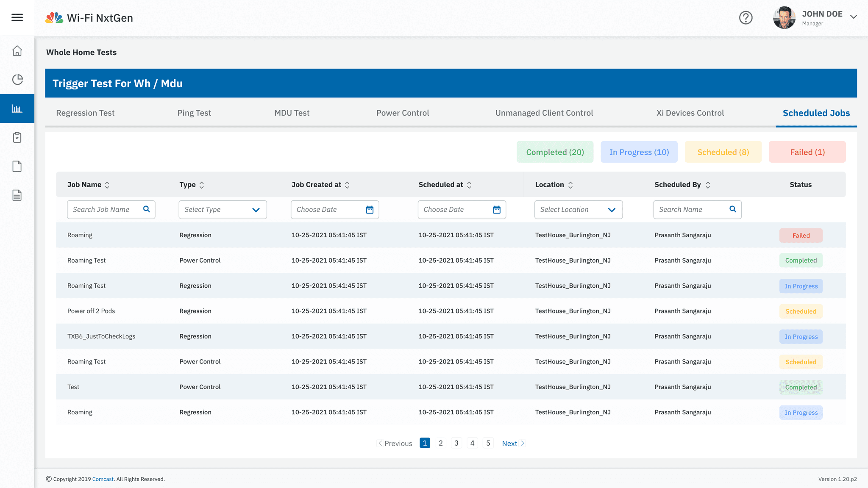Open the Power Control tab

403,113
